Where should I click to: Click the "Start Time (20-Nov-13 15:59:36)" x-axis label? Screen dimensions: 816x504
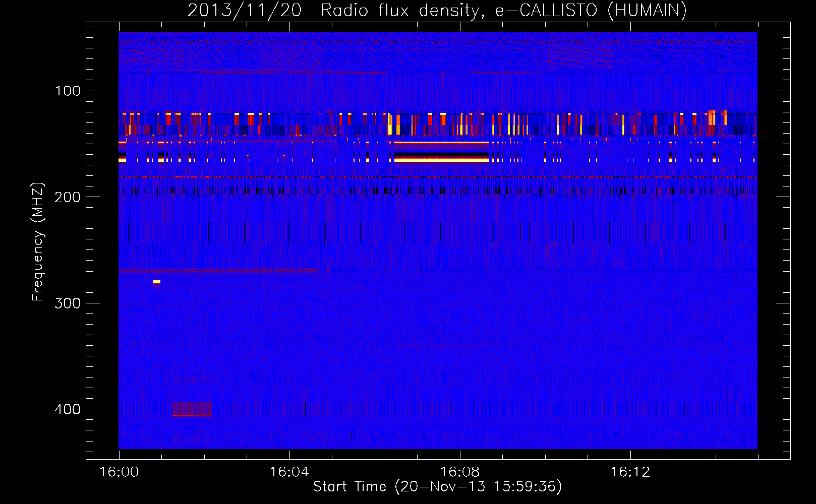tap(437, 487)
